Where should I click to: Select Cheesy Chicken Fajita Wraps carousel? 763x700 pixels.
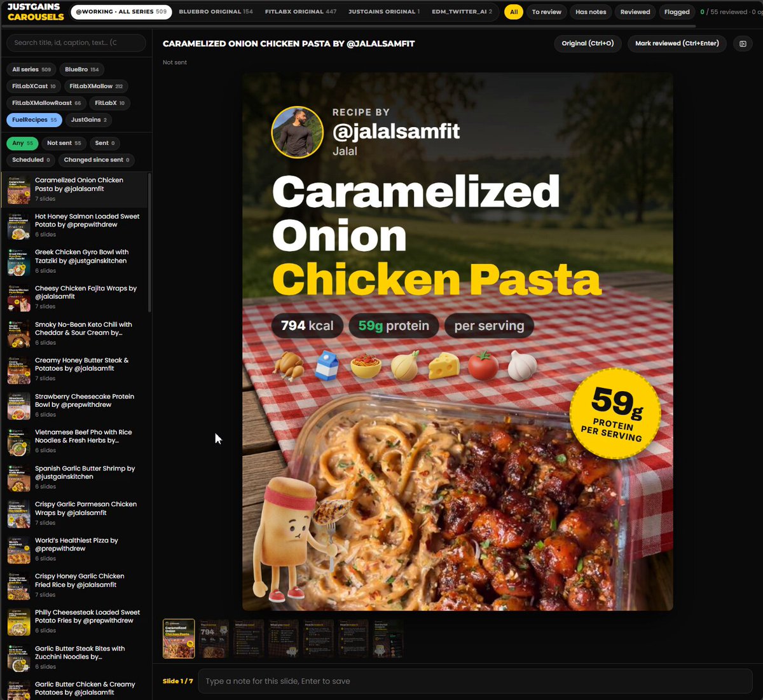point(74,297)
